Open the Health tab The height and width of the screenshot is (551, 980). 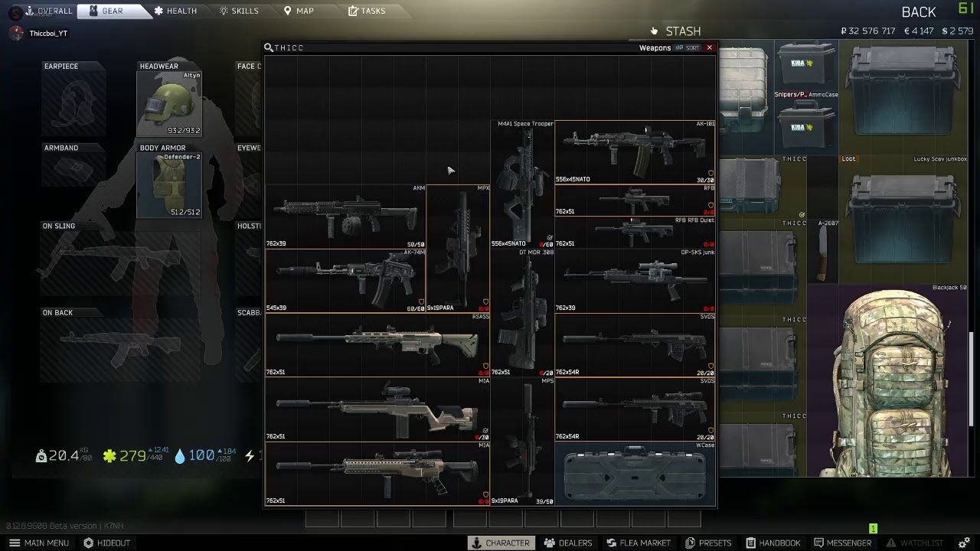[175, 11]
